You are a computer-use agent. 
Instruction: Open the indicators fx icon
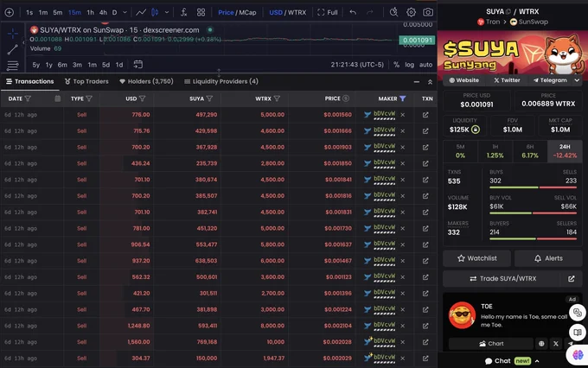point(183,12)
